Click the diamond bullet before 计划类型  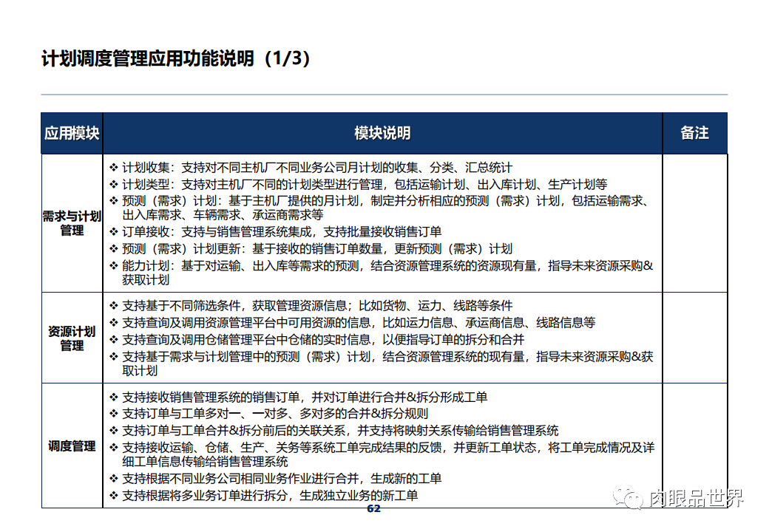pos(112,184)
